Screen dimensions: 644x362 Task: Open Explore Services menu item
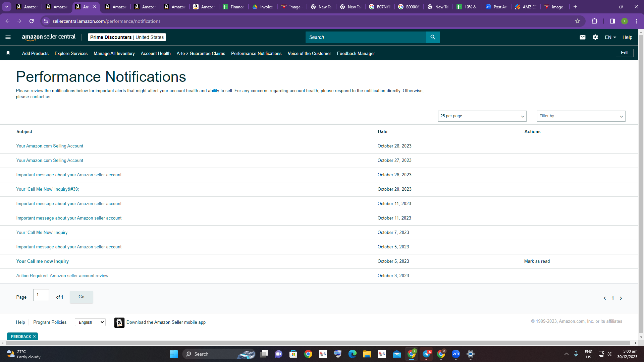(71, 53)
